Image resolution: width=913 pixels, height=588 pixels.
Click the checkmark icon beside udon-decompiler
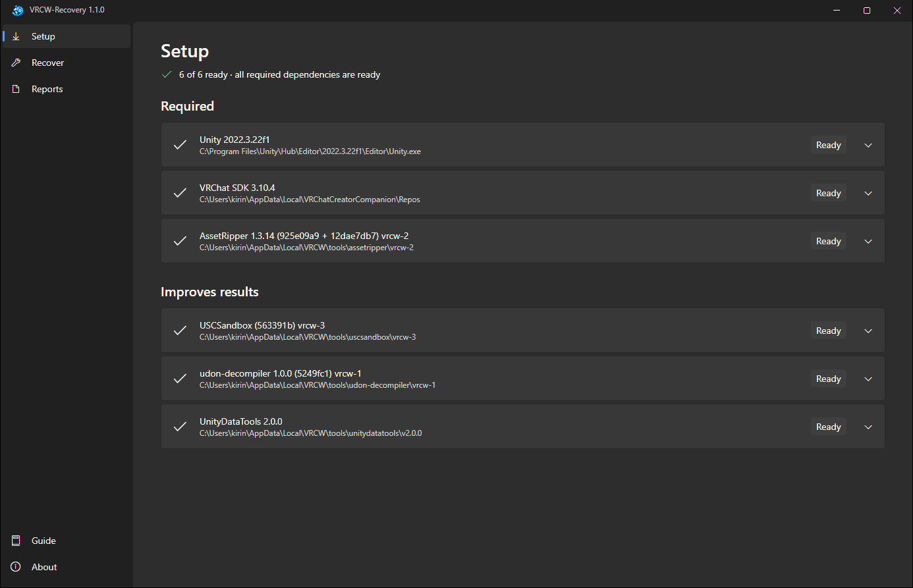(x=180, y=379)
